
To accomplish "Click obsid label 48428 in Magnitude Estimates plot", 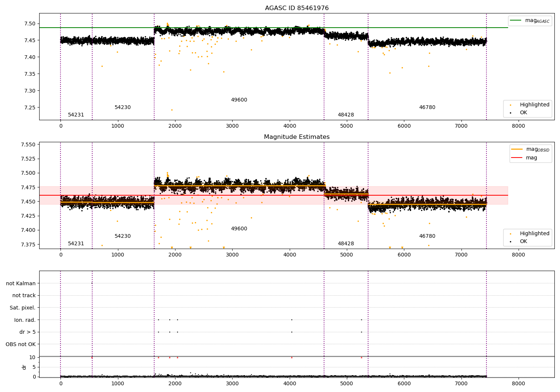I will 346,244.
